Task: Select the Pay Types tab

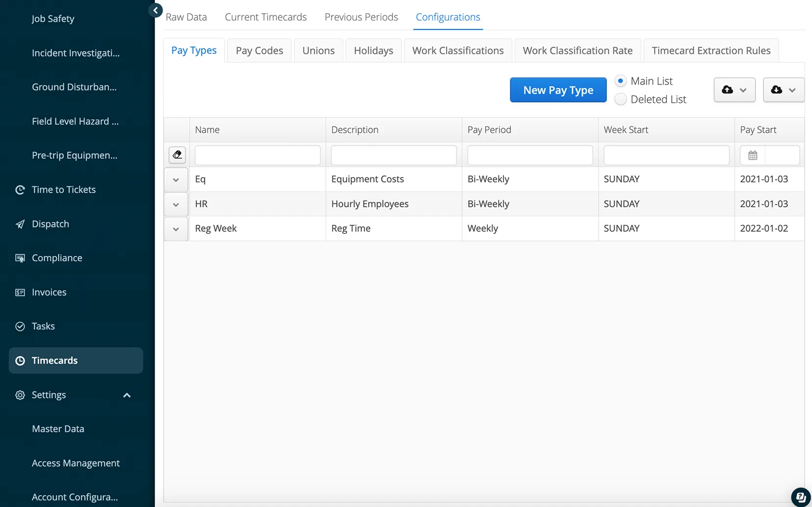Action: (194, 50)
